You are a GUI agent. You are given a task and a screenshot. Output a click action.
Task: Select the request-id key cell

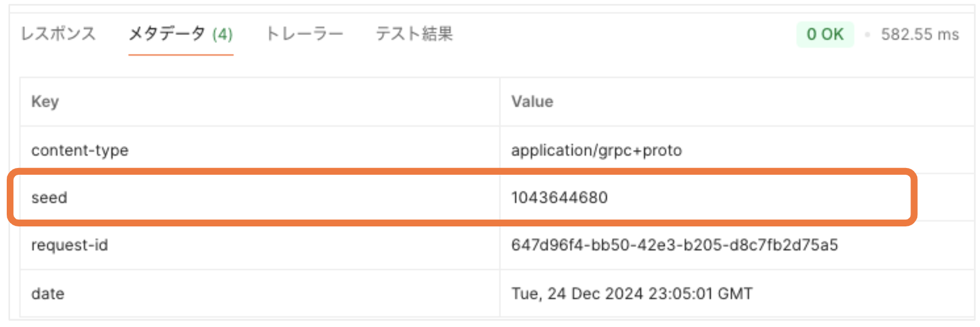[260, 246]
